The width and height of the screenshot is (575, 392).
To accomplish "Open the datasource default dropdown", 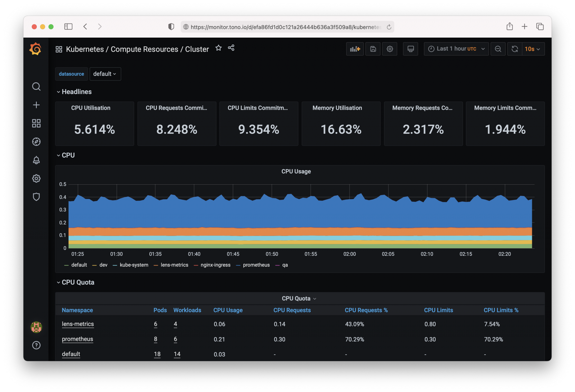I will tap(105, 74).
